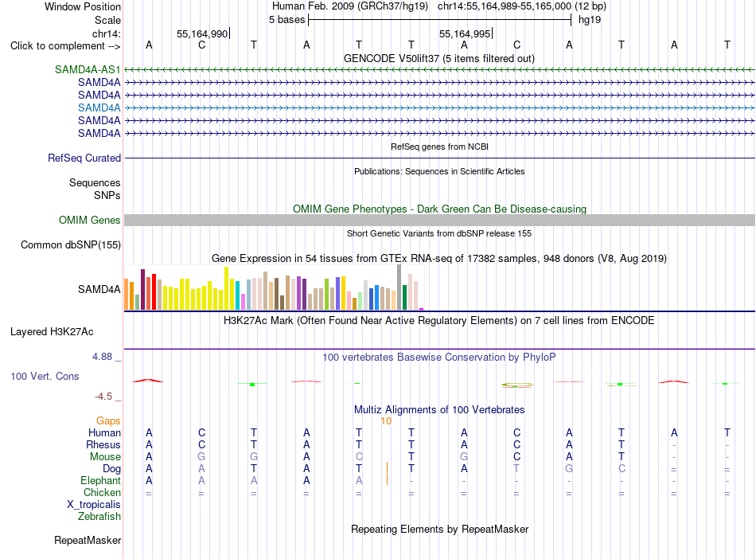
Task: Click the 'Click to complement -->' label
Action: (65, 46)
